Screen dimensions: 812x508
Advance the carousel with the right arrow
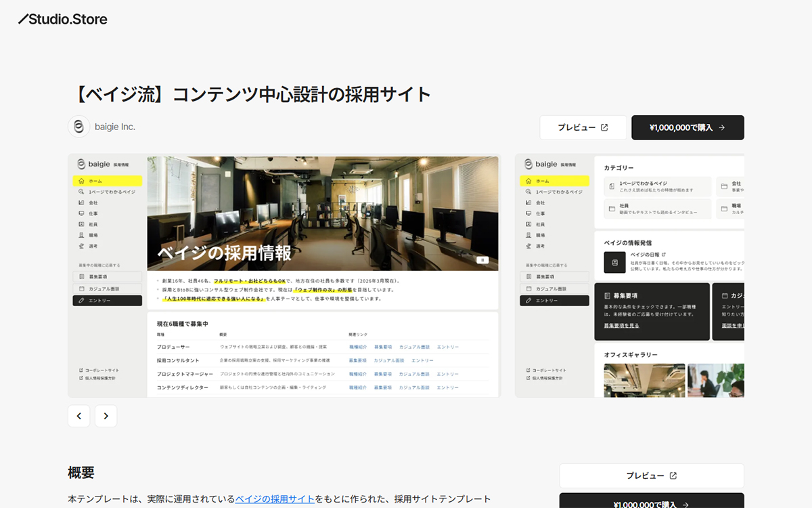coord(106,416)
